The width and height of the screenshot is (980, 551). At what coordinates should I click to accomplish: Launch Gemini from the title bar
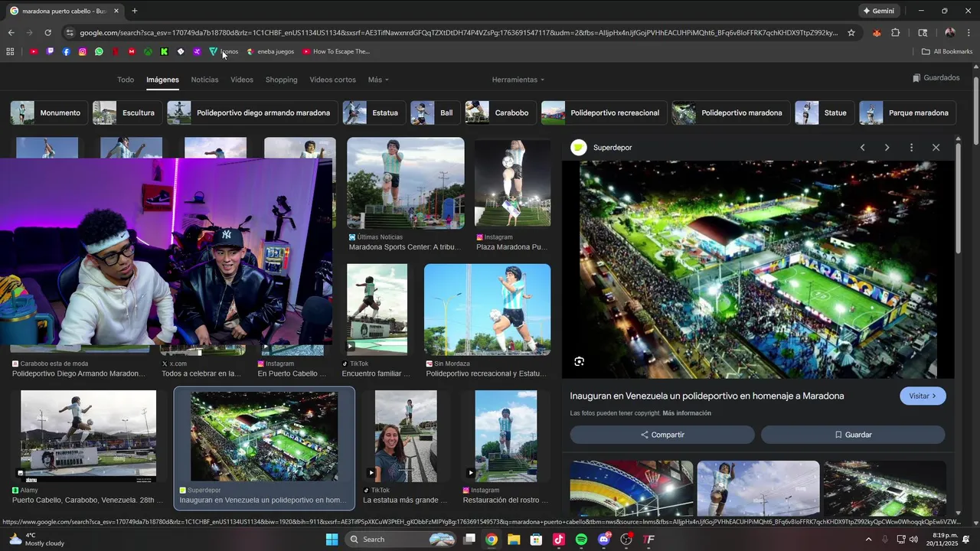tap(878, 11)
